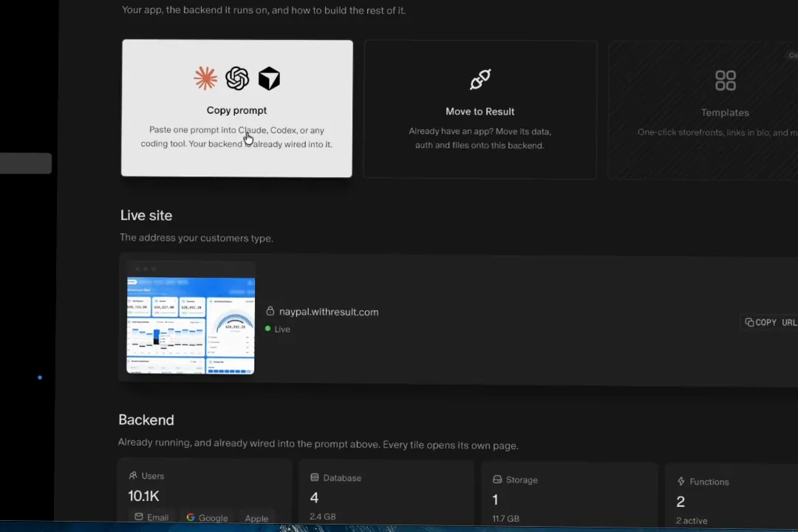
Task: Click the 2 active functions text
Action: (x=692, y=521)
